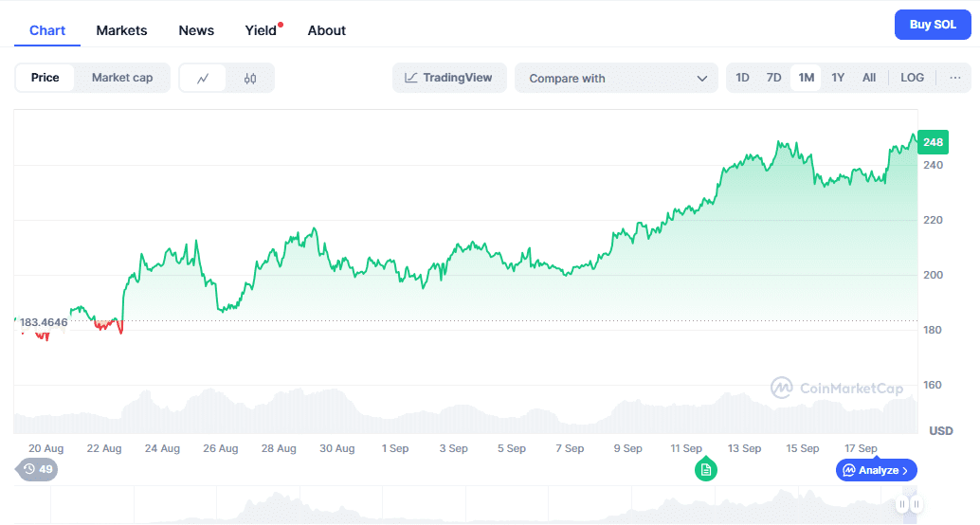Select the 1Y time range
Viewport: 980px width, 525px height.
(838, 78)
